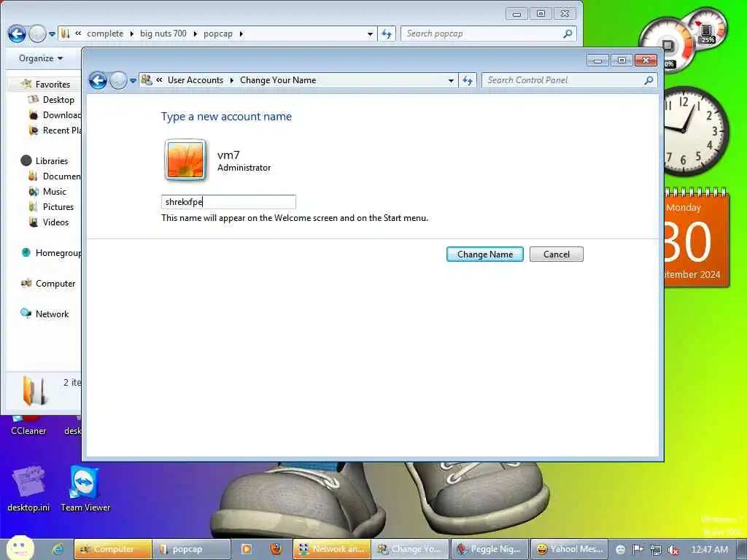Click network tray icon
Screen dimensions: 747x560
pos(656,550)
